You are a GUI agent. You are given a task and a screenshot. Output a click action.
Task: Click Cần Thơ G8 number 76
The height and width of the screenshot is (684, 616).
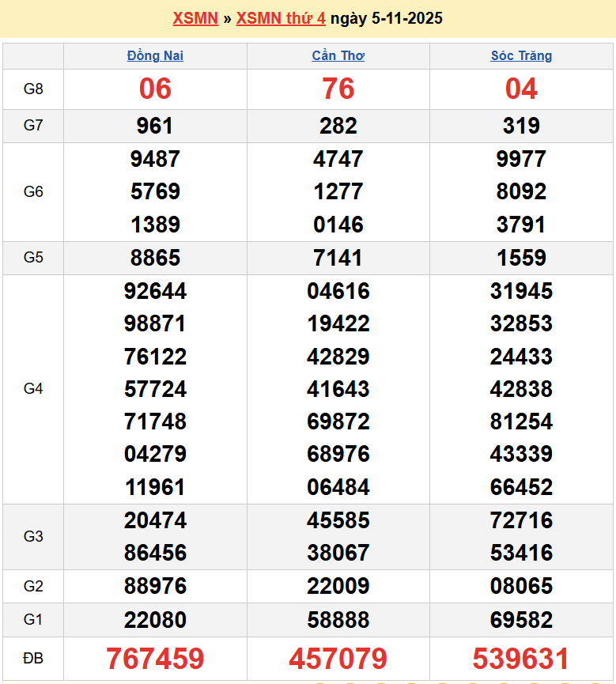coord(338,89)
